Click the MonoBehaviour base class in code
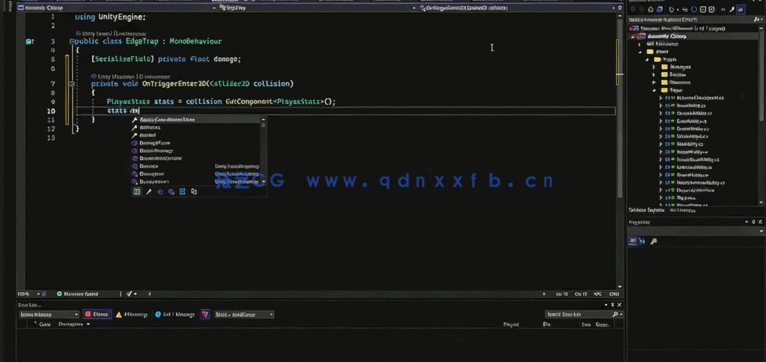 point(195,42)
